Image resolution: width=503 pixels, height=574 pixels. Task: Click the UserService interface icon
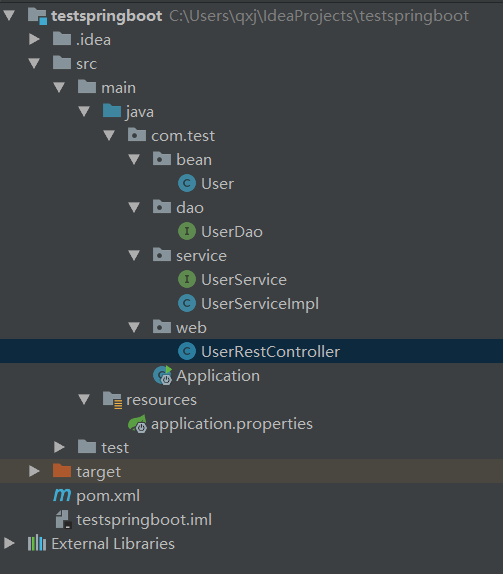[x=187, y=279]
